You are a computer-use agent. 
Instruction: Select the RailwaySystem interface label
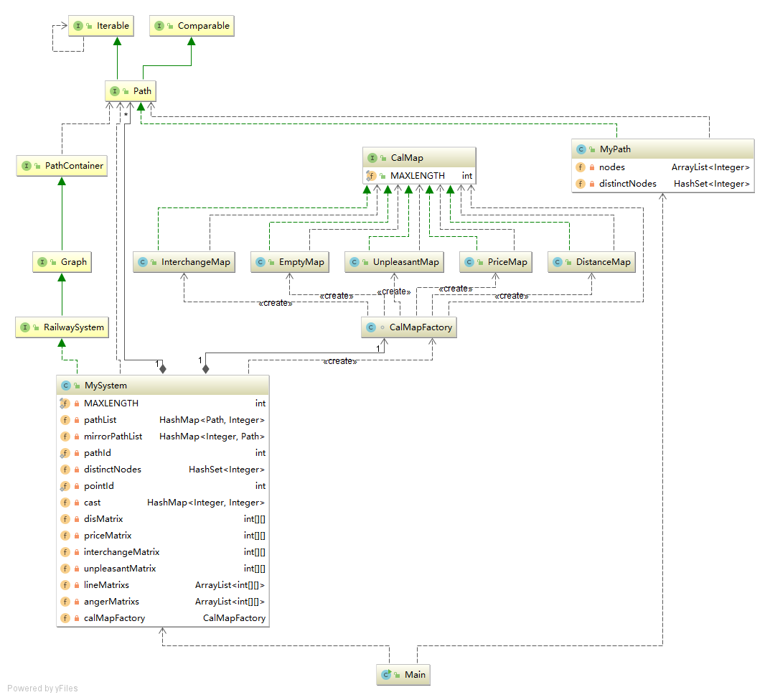(74, 327)
